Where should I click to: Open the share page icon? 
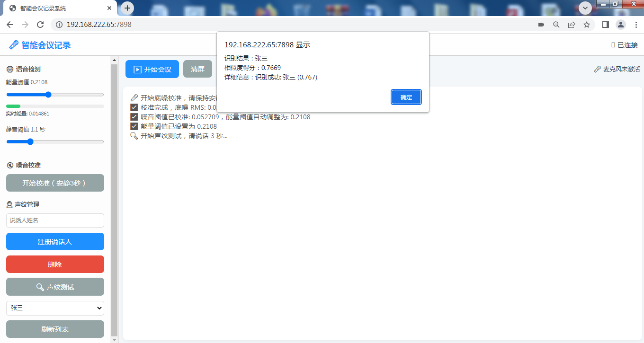tap(572, 25)
